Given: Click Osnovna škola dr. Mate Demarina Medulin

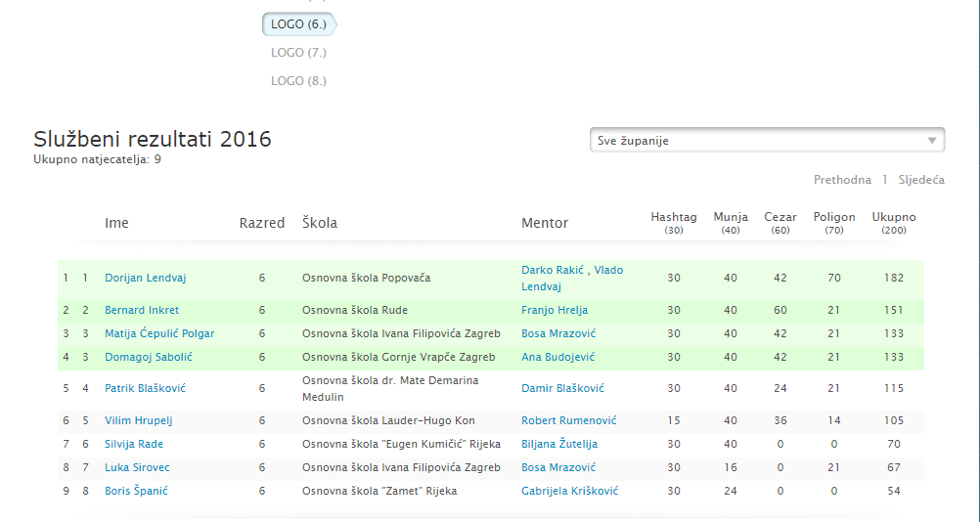Looking at the screenshot, I should click(390, 388).
